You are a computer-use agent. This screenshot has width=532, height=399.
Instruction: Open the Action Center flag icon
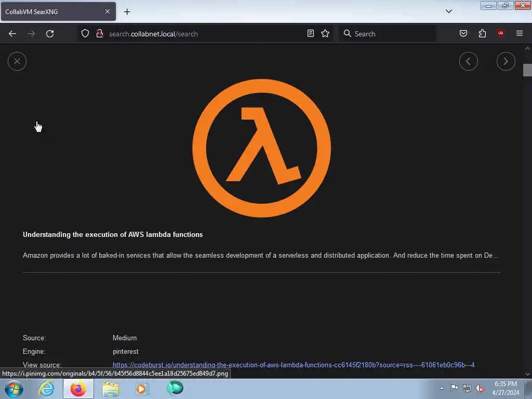tap(454, 388)
